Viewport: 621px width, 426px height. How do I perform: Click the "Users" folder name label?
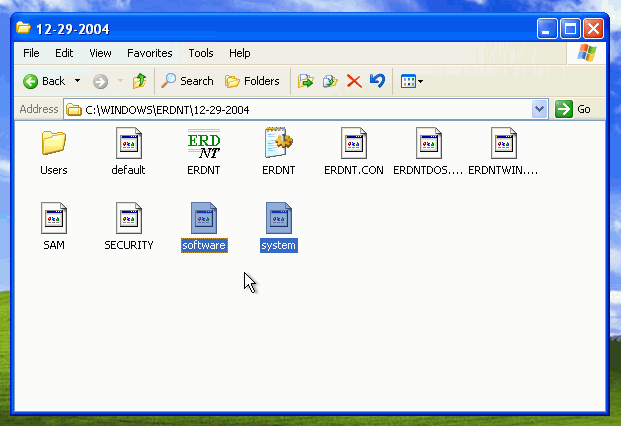tap(53, 170)
